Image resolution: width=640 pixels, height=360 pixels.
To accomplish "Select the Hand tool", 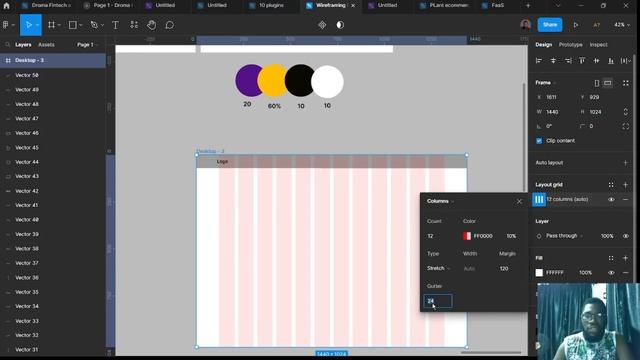I will 151,25.
